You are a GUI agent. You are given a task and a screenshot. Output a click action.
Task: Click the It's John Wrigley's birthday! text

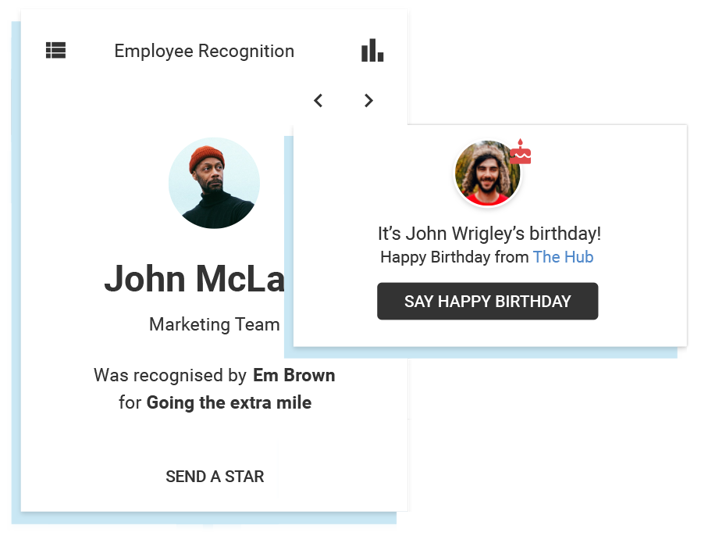point(489,234)
